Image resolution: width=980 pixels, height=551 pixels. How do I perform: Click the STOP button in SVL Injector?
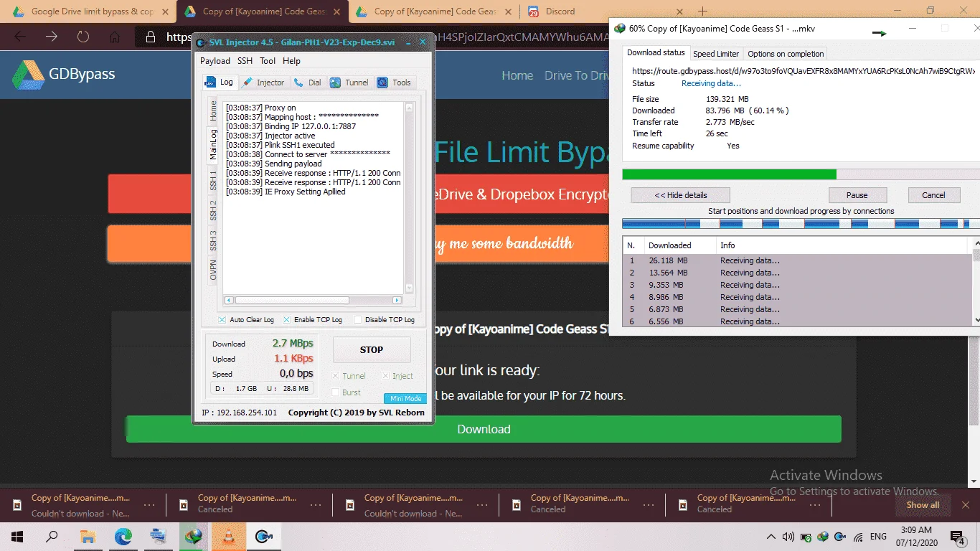coord(372,349)
